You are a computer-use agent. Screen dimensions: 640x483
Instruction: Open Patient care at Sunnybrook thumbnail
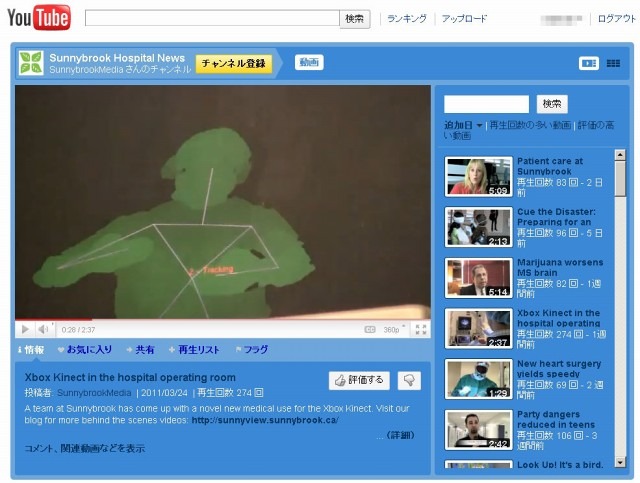tap(478, 176)
